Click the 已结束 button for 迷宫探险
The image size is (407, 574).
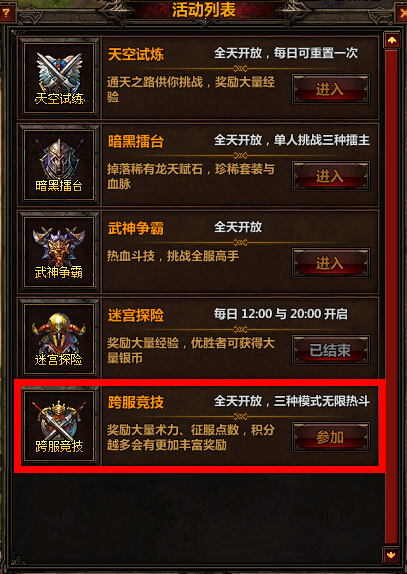pyautogui.click(x=331, y=350)
